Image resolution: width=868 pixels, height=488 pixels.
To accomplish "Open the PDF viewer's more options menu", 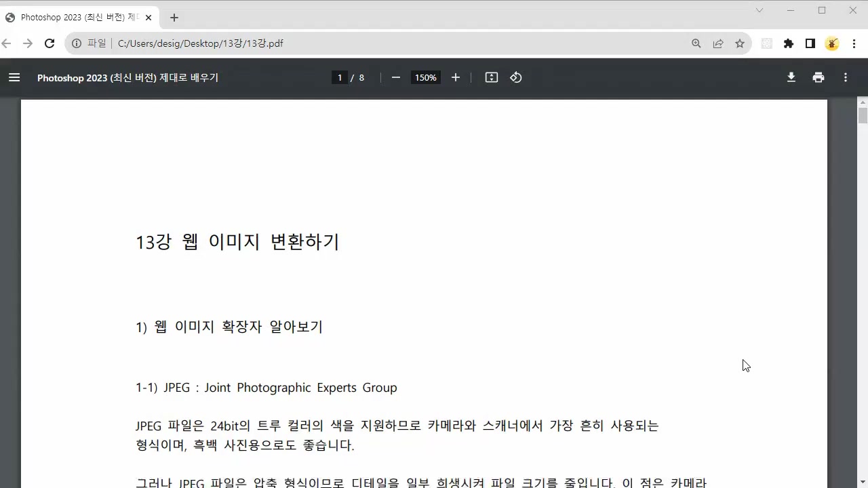I will (846, 77).
